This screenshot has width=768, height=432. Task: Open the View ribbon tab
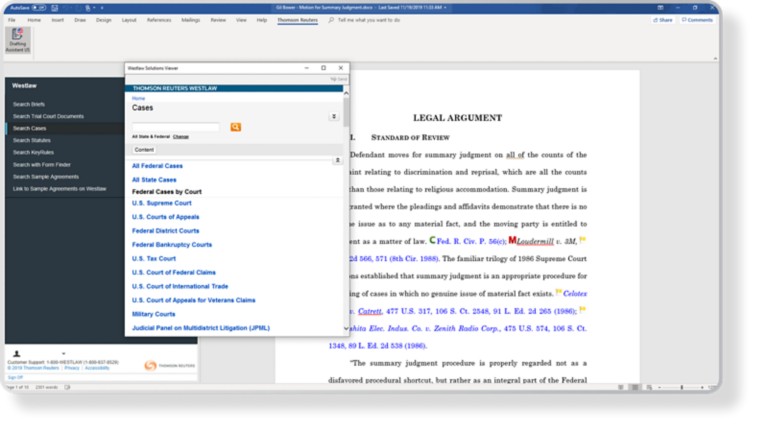click(241, 20)
